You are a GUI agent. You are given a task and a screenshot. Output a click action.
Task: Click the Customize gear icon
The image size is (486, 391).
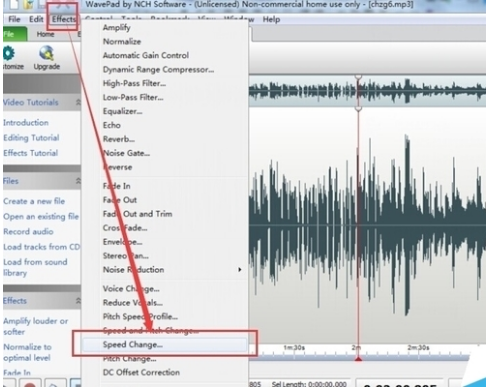pos(9,53)
